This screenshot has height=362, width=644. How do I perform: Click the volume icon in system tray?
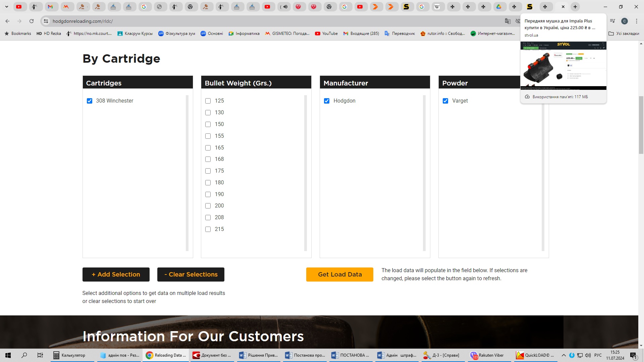(x=588, y=355)
